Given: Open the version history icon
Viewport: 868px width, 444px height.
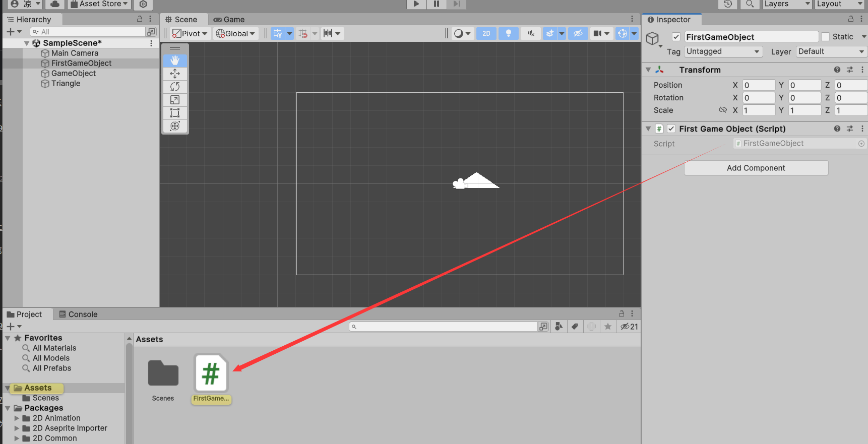Looking at the screenshot, I should click(728, 4).
